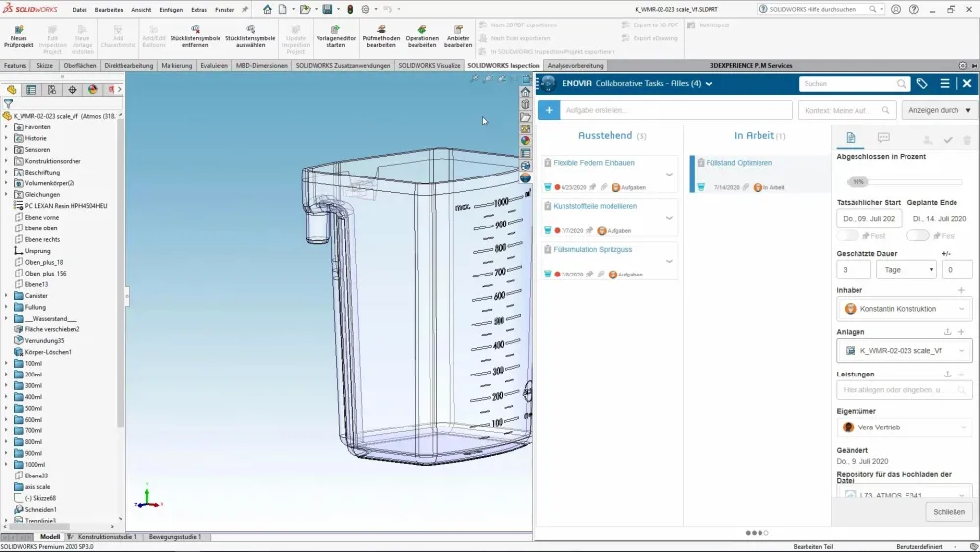The height and width of the screenshot is (552, 980).
Task: Click the Schließen button
Action: coord(949,512)
